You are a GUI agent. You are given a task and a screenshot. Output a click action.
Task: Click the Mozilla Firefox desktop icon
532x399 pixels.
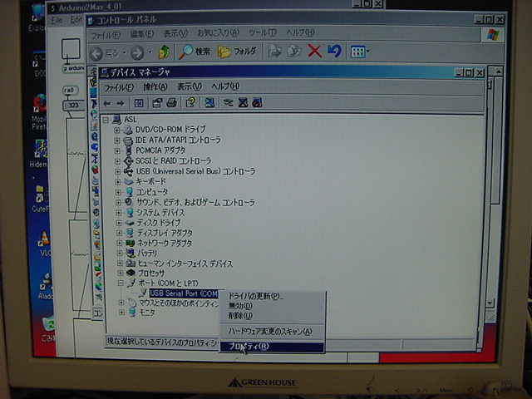point(40,103)
